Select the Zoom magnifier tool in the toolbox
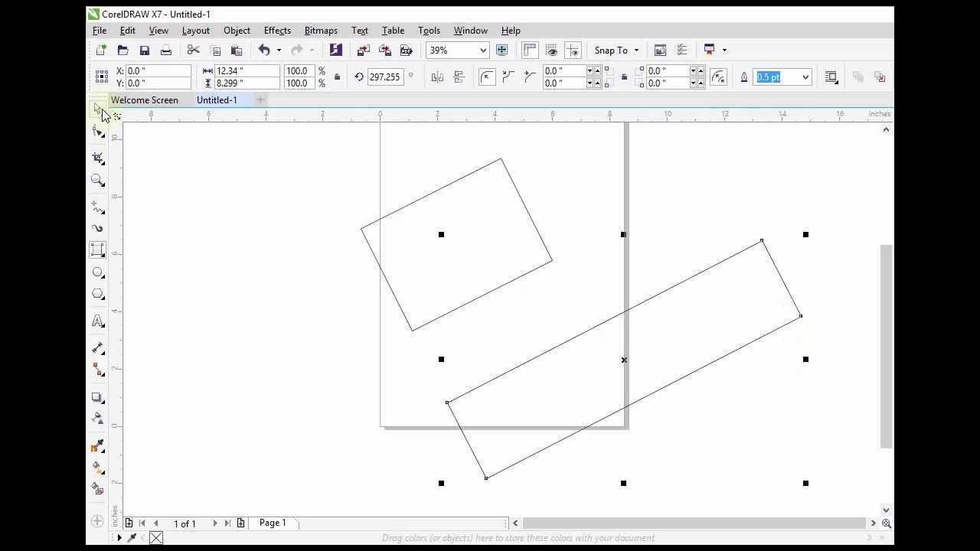980x551 pixels. pos(98,181)
